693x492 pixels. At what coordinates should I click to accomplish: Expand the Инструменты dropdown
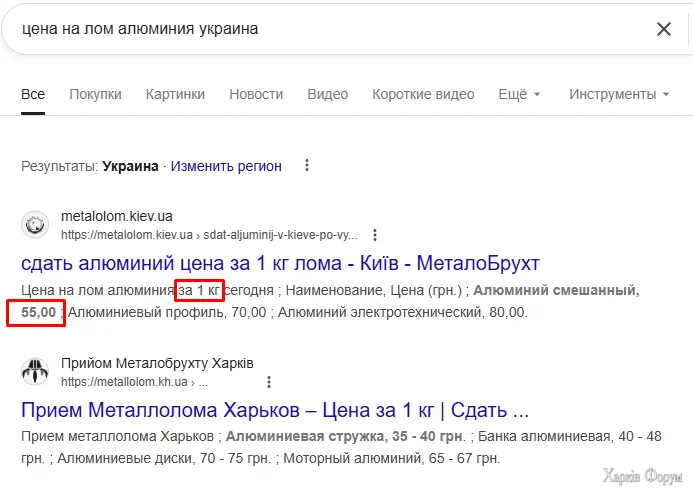619,94
